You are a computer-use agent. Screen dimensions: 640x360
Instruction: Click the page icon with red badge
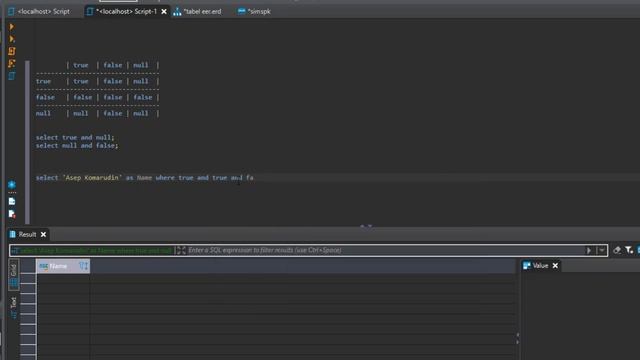[x=12, y=214]
